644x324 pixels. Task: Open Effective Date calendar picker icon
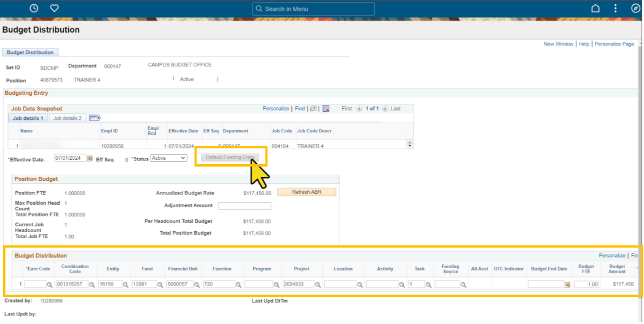click(90, 158)
